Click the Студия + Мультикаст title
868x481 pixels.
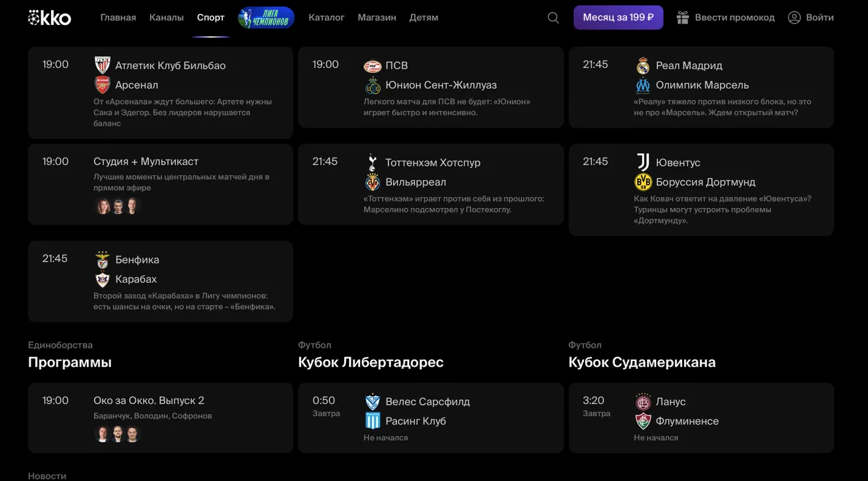pyautogui.click(x=146, y=161)
